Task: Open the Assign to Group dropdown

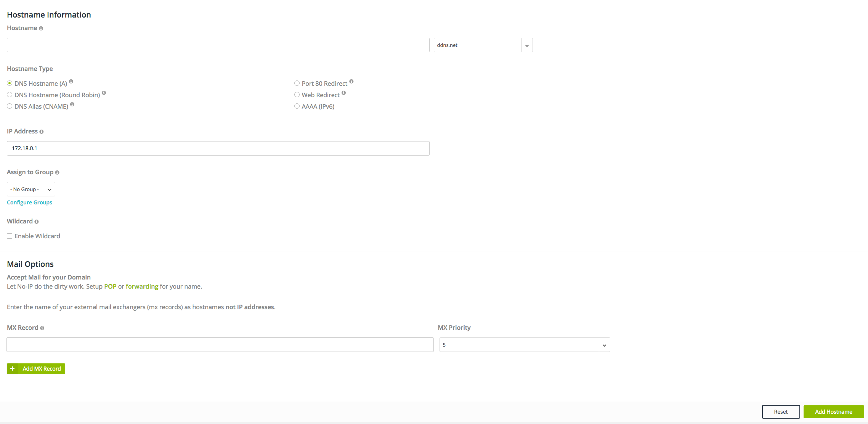Action: tap(49, 189)
